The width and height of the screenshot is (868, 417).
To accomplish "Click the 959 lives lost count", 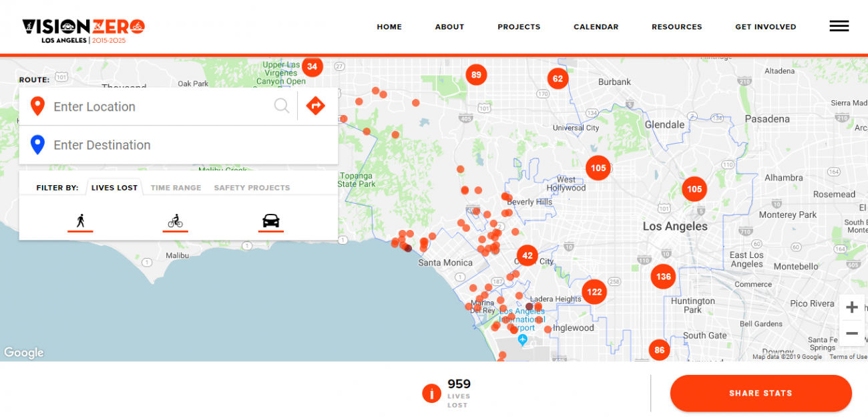I will (x=459, y=384).
